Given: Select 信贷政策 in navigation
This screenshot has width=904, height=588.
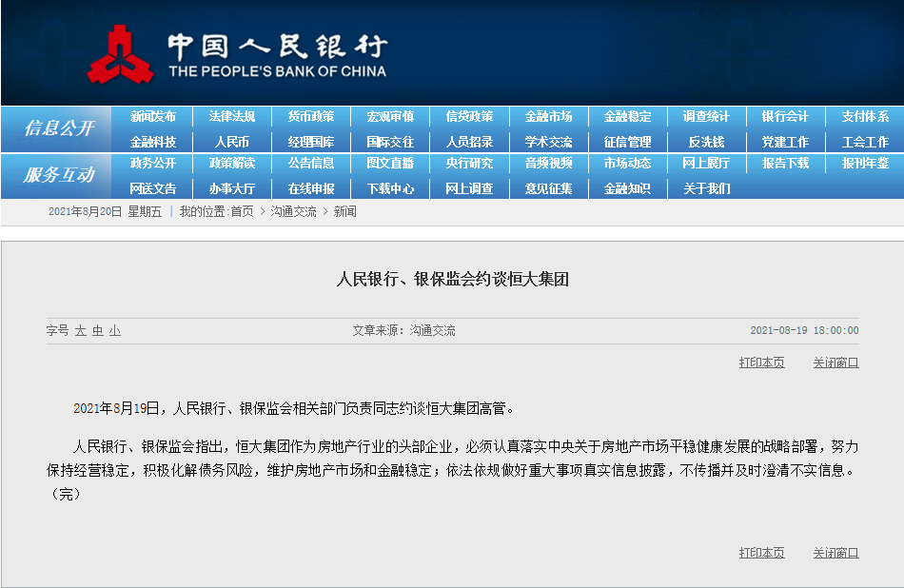Looking at the screenshot, I should [469, 116].
